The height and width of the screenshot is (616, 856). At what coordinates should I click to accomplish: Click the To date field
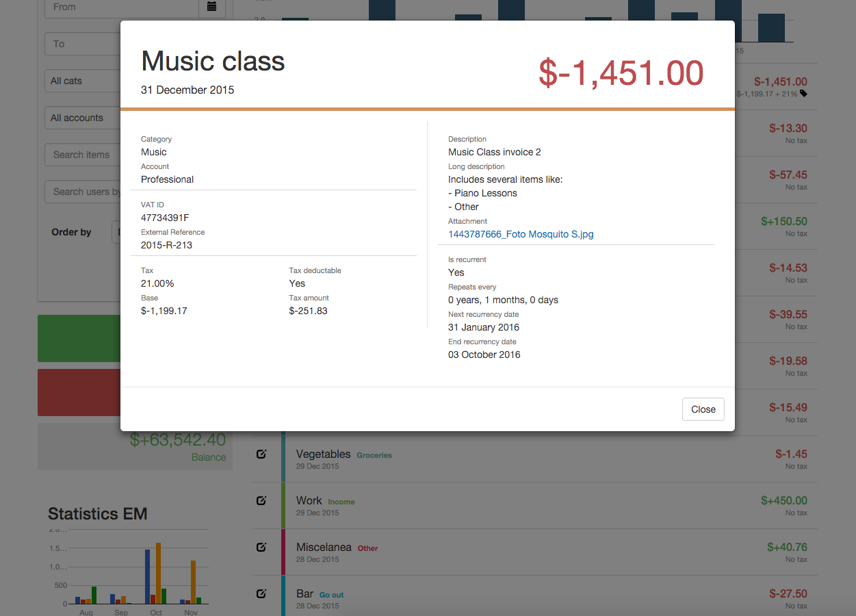[83, 44]
